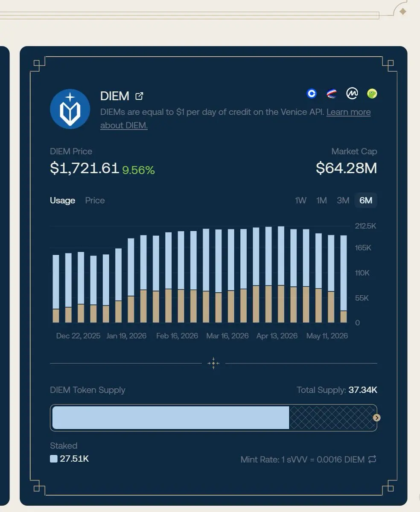Click the arrow at the supply bar's end
Viewport: 420px width, 512px height.
point(376,418)
